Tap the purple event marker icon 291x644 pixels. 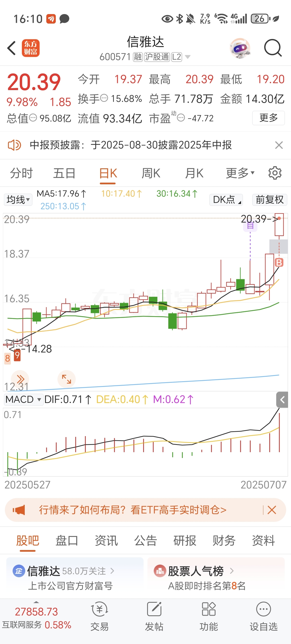pyautogui.click(x=250, y=226)
